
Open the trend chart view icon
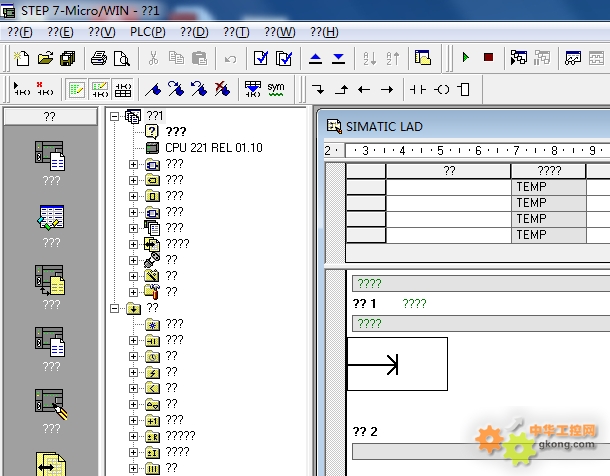click(x=573, y=58)
